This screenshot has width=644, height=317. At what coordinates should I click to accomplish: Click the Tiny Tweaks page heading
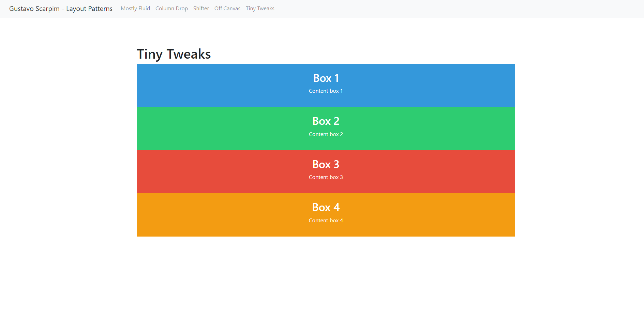(174, 54)
